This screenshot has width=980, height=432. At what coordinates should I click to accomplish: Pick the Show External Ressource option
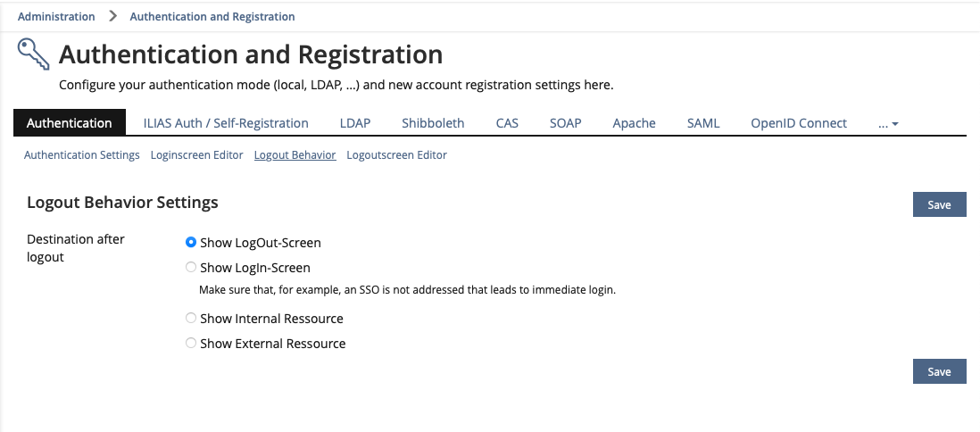click(191, 344)
